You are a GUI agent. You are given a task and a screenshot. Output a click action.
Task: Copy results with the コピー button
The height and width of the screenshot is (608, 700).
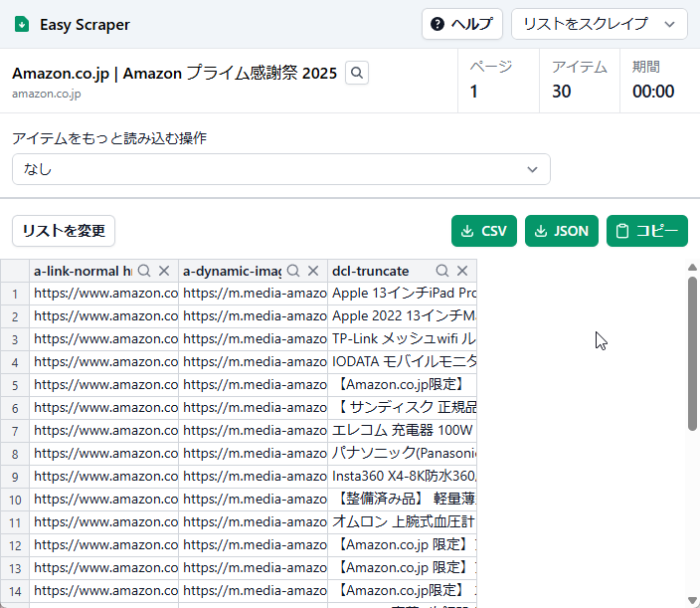click(647, 231)
